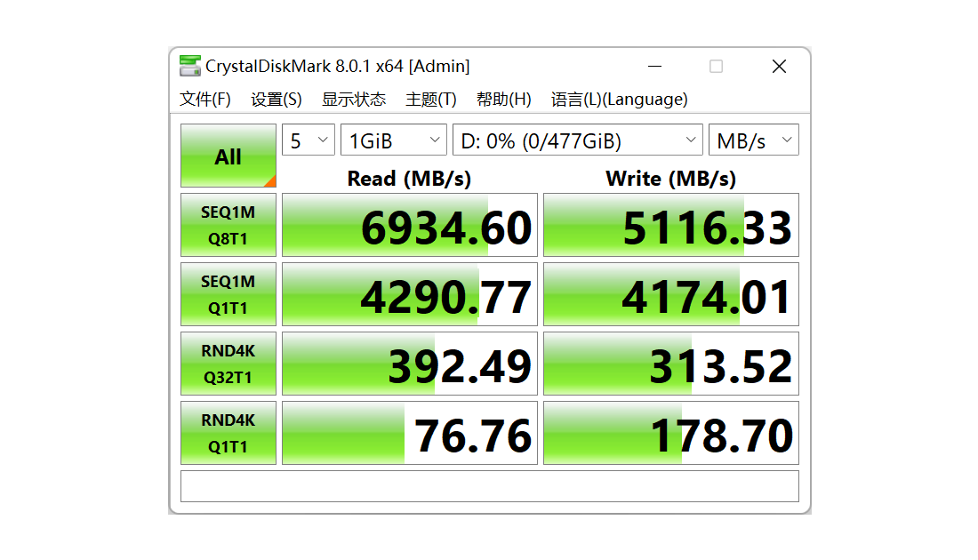Start the RND4K Q32T1 test
The width and height of the screenshot is (978, 560).
(228, 364)
